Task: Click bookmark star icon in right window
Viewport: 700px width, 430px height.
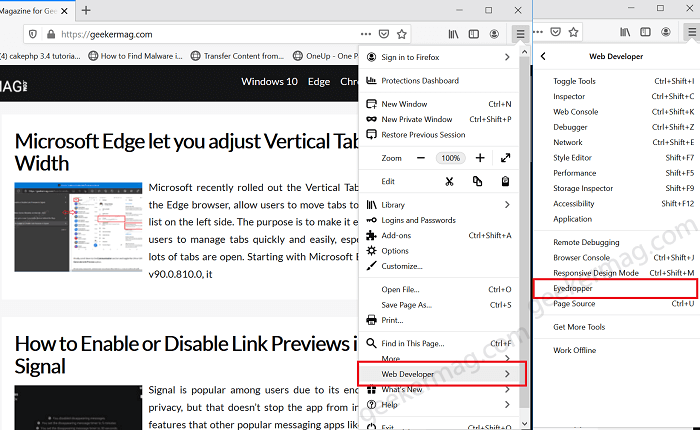Action: click(574, 32)
